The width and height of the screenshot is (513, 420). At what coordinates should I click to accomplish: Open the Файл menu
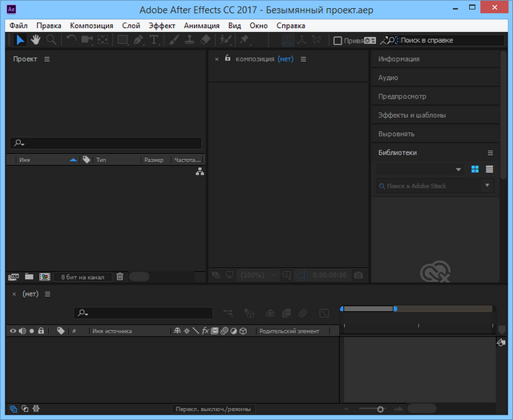[18, 26]
